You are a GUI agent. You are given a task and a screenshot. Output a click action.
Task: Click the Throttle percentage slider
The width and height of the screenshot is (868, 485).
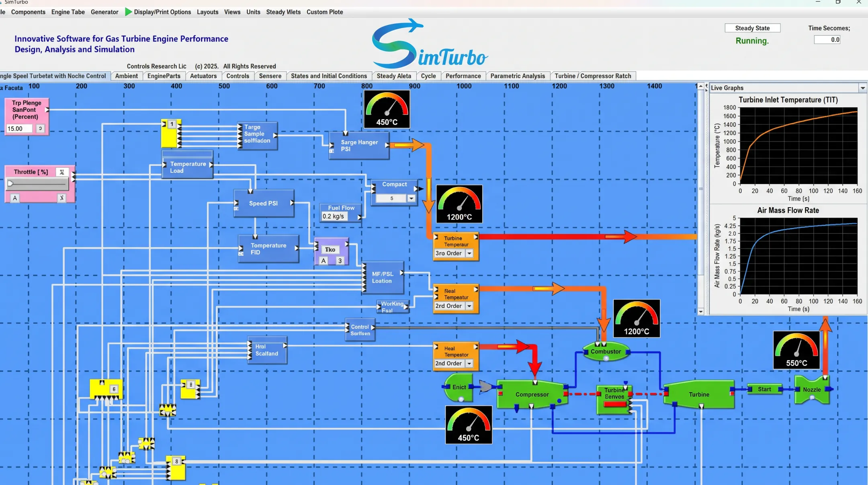pos(37,184)
